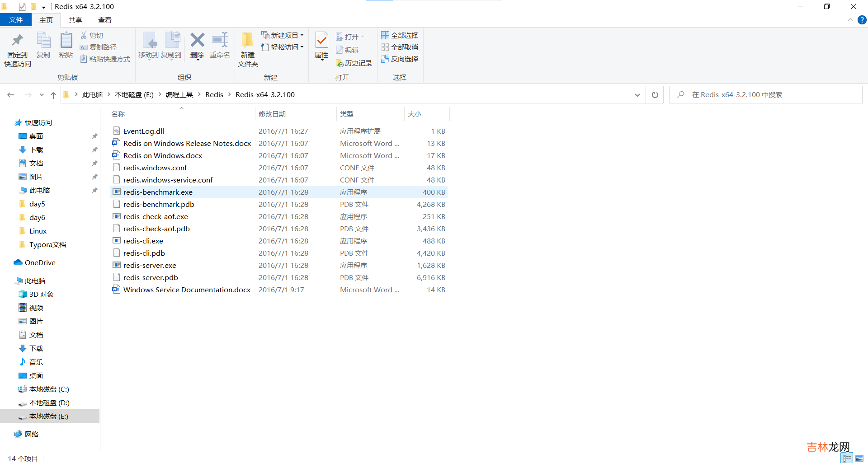The height and width of the screenshot is (463, 868).
Task: Select EventLog.dll file
Action: 278,131
